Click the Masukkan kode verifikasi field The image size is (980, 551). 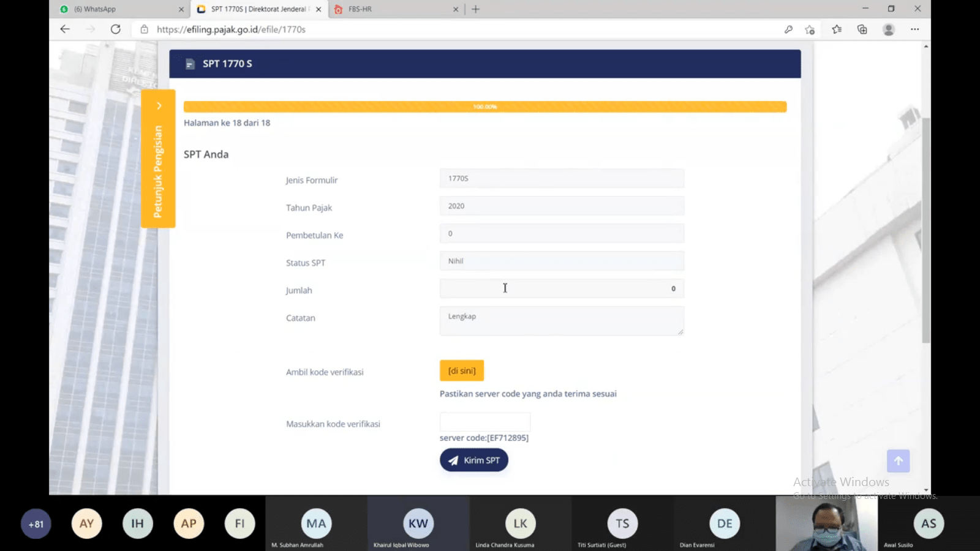tap(484, 422)
